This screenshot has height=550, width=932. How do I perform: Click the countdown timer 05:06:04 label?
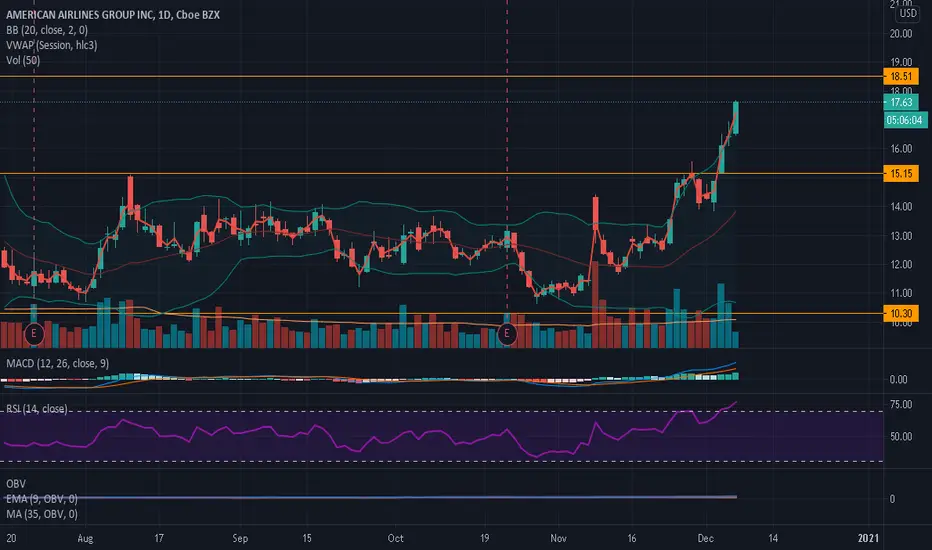tap(905, 120)
